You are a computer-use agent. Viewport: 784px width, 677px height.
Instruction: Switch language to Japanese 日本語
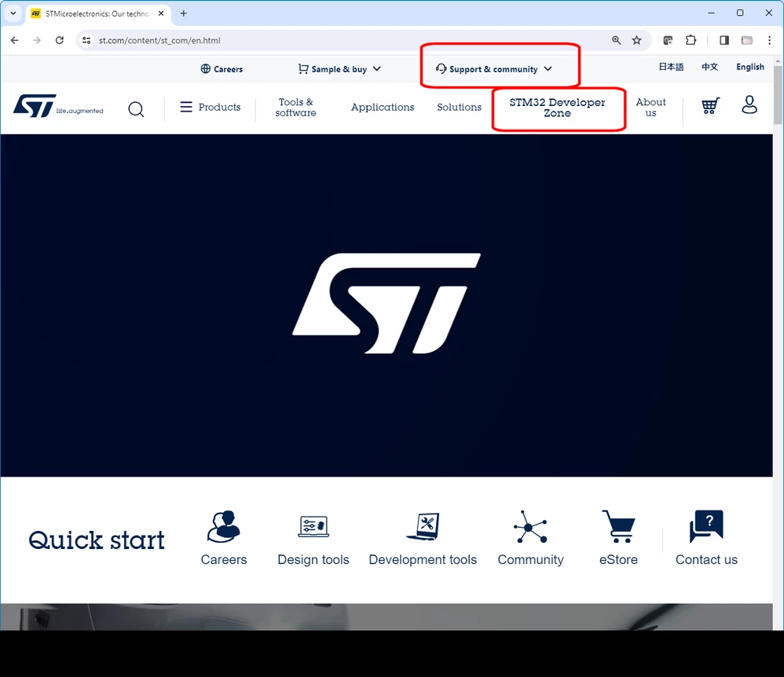671,67
